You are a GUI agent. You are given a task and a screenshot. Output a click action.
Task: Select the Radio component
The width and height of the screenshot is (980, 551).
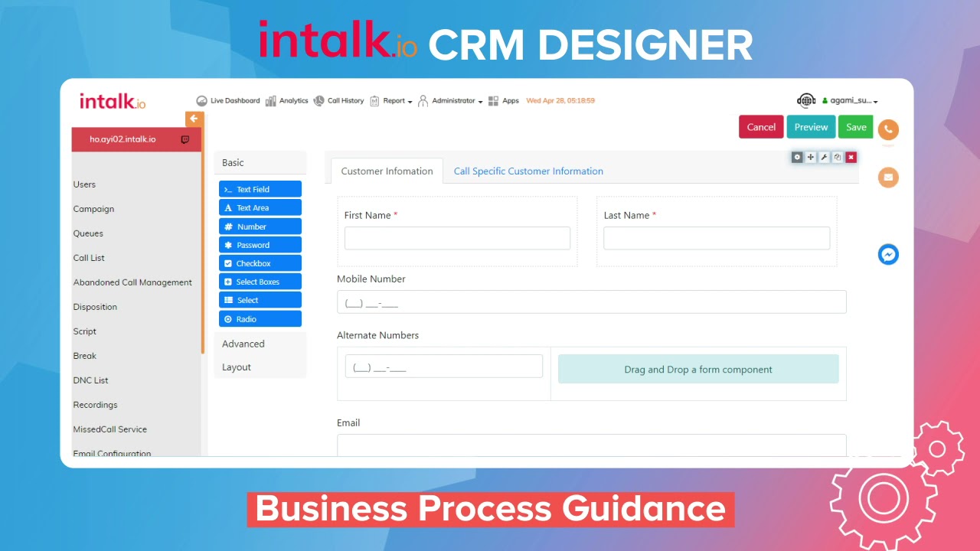(260, 319)
